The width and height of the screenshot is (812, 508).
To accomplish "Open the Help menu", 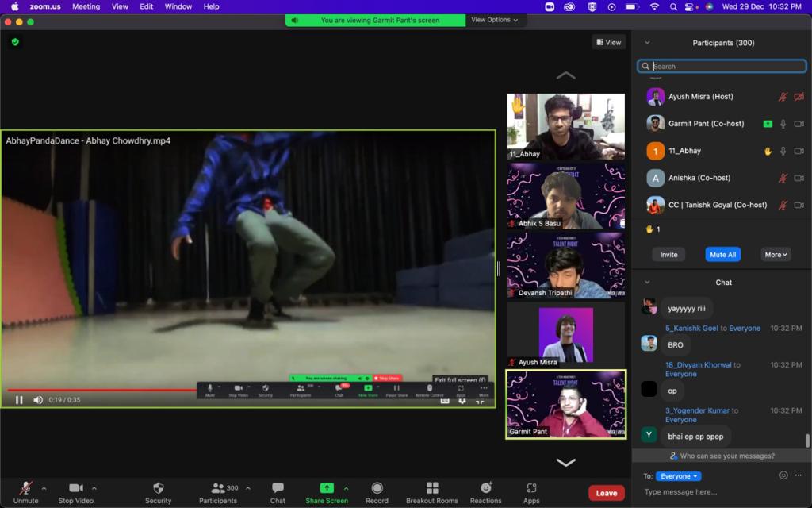I will point(211,6).
